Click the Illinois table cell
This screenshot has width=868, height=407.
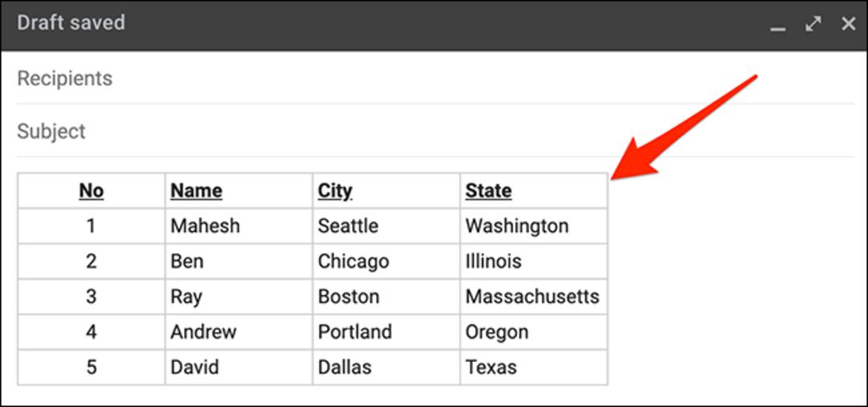click(x=534, y=262)
